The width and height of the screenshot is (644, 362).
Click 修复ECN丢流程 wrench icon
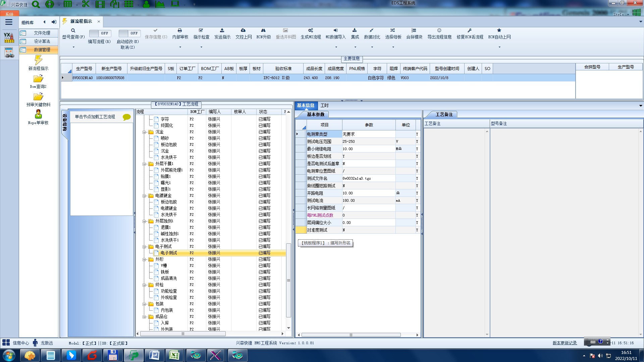pos(470,31)
